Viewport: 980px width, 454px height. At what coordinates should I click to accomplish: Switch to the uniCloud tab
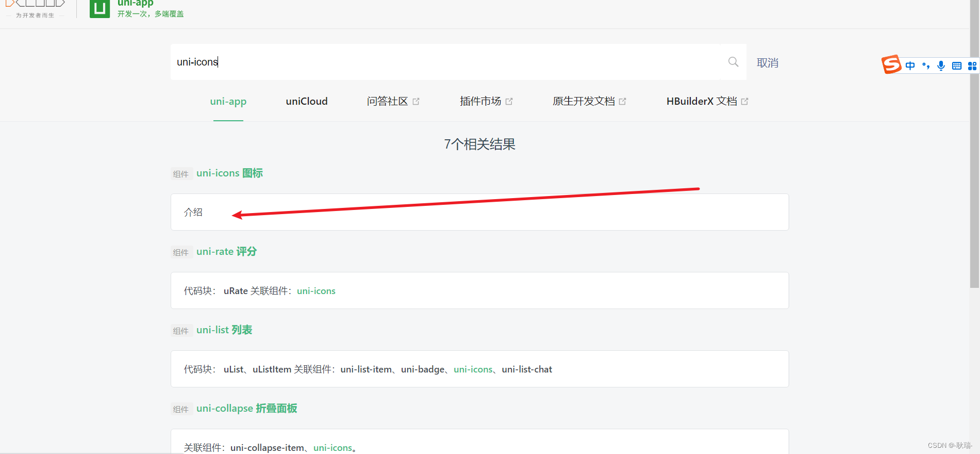tap(307, 101)
